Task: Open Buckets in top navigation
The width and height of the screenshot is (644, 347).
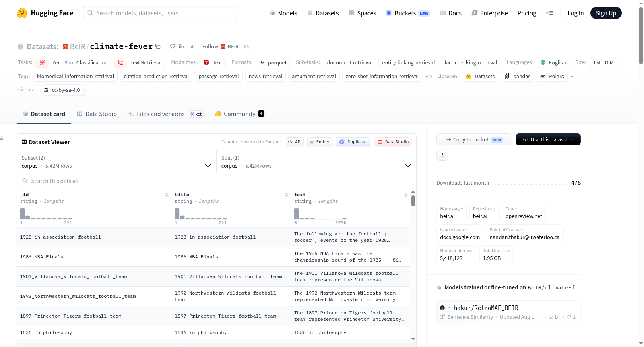Action: pyautogui.click(x=408, y=13)
